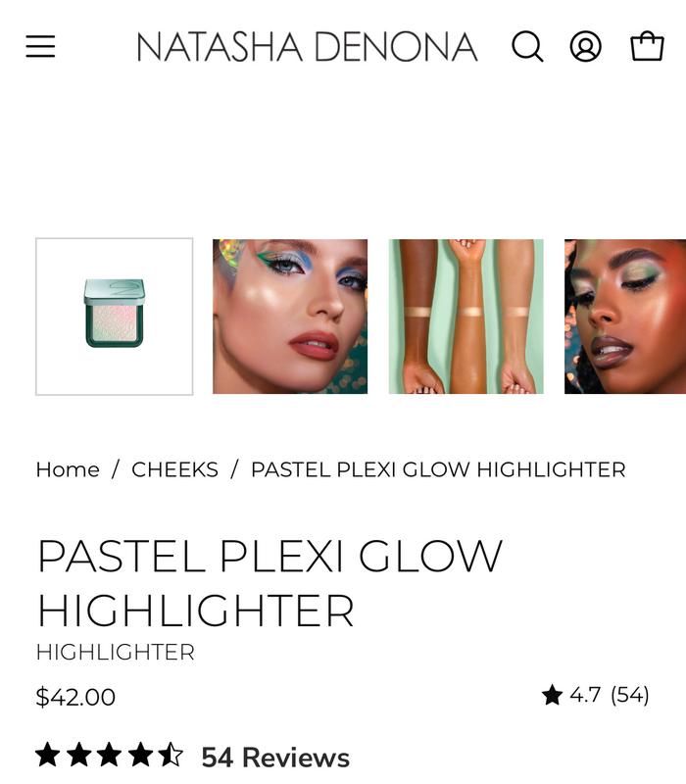Click the star icon beside 4.7
686x784 pixels.
click(552, 695)
